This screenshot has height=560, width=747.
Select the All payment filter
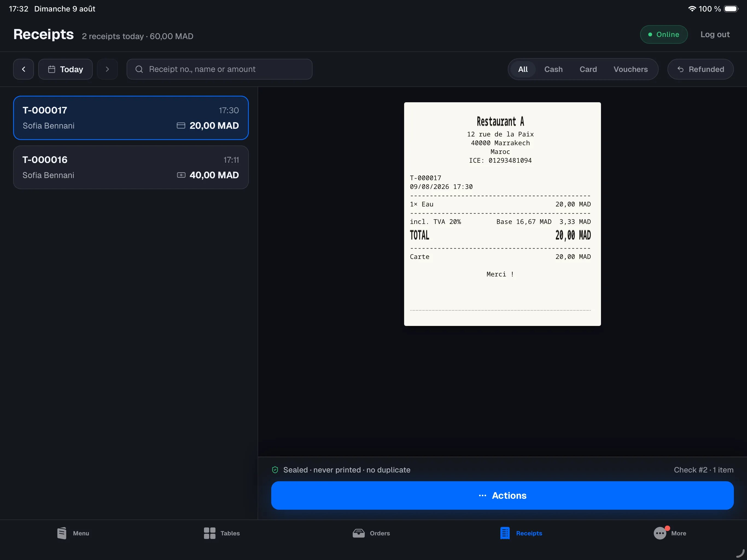[x=523, y=69]
